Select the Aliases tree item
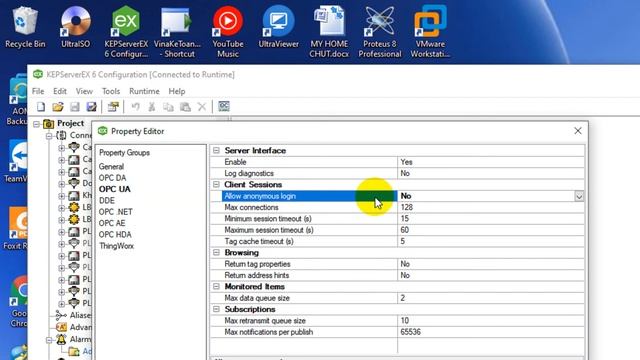 (80, 315)
